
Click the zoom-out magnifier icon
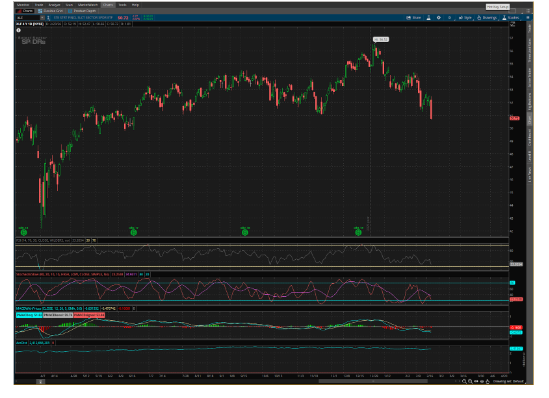[x=470, y=381]
